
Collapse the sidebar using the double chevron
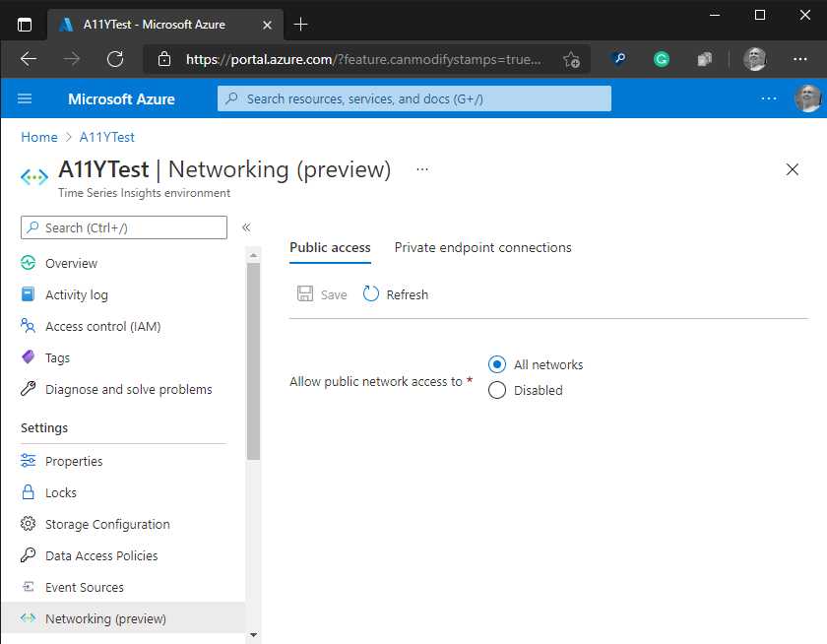pos(247,226)
